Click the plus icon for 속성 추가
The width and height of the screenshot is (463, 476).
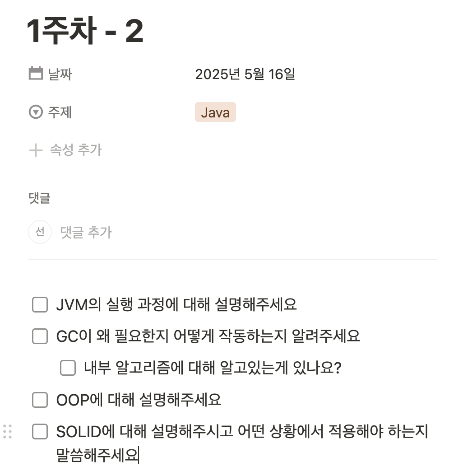(36, 150)
